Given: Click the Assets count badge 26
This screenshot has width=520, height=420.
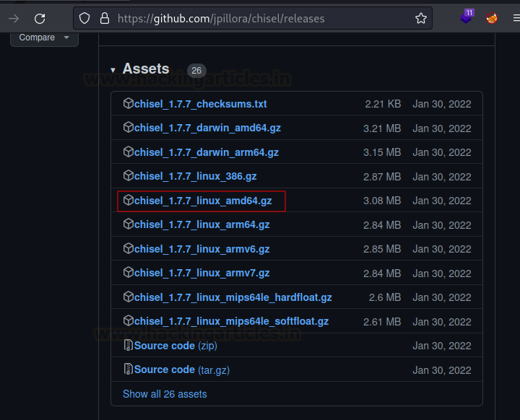Looking at the screenshot, I should (196, 71).
